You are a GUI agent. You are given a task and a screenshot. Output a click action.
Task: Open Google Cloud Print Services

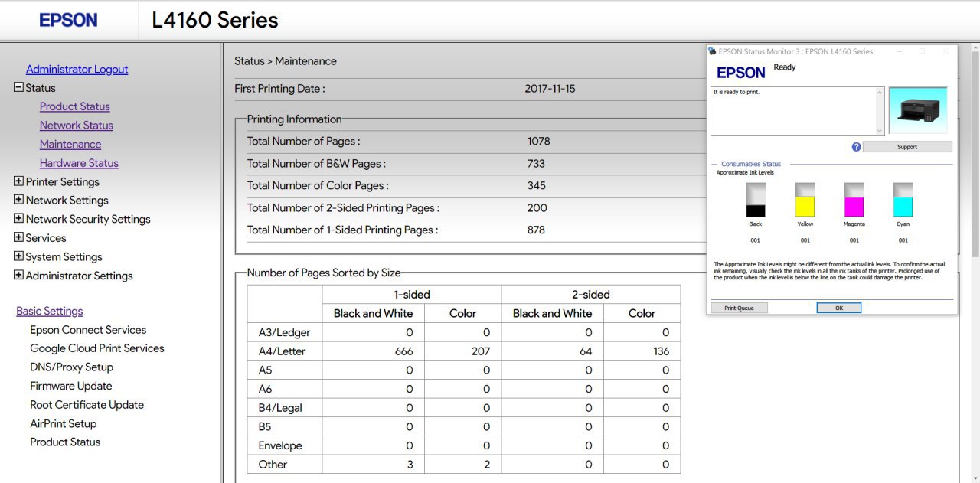coord(97,348)
